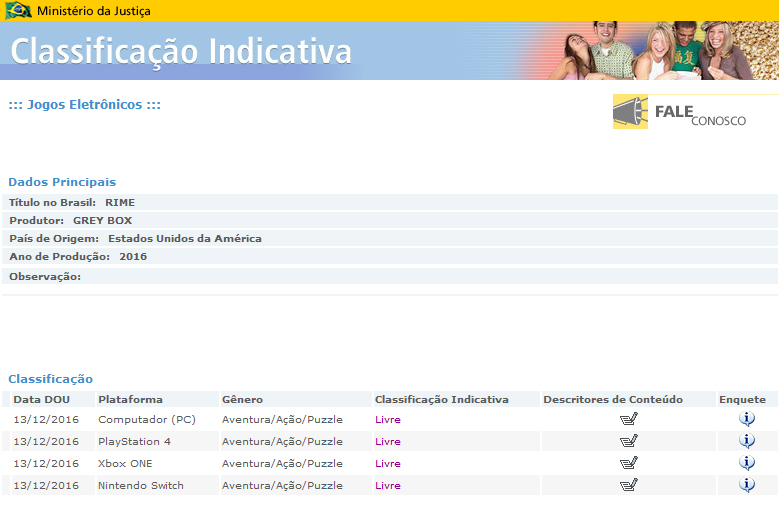Click the Ministério da Justiça header text
Image resolution: width=779 pixels, height=509 pixels.
click(x=94, y=11)
